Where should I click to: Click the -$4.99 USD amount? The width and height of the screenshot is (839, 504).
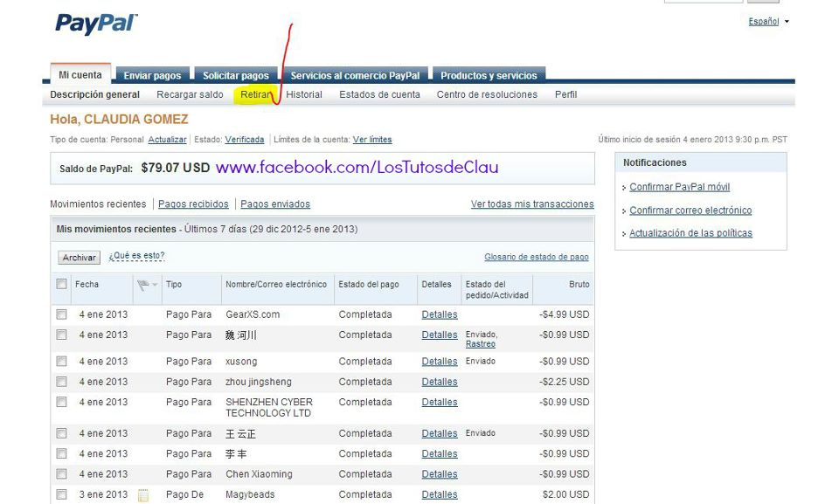564,314
